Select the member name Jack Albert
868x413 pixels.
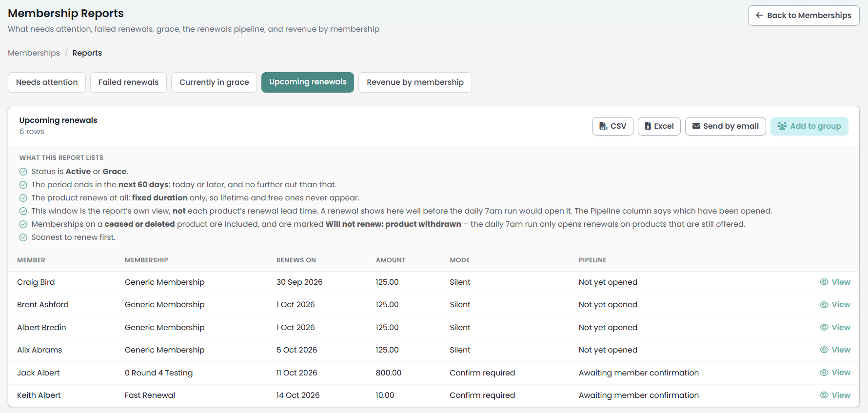pyautogui.click(x=39, y=373)
